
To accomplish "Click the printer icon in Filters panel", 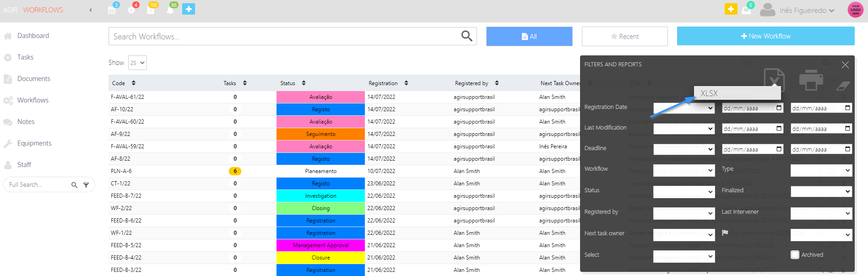I will click(811, 79).
